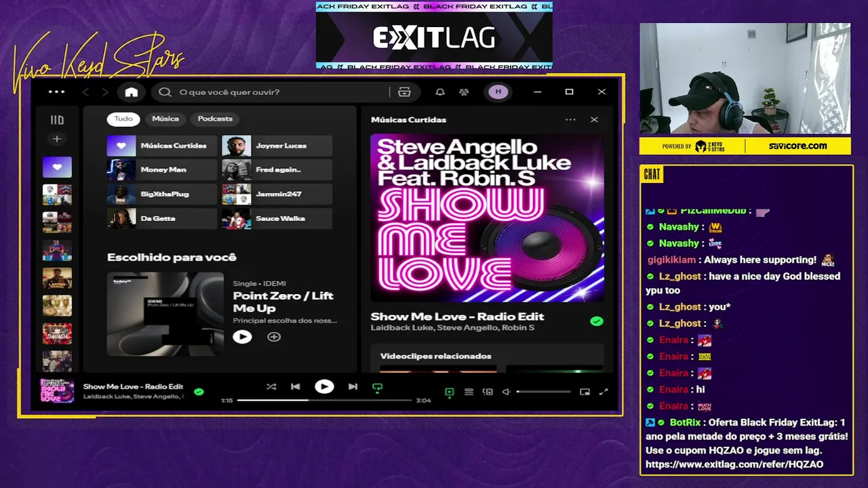The image size is (868, 488).
Task: Open Liked Songs heart in sidebar
Action: pyautogui.click(x=57, y=167)
